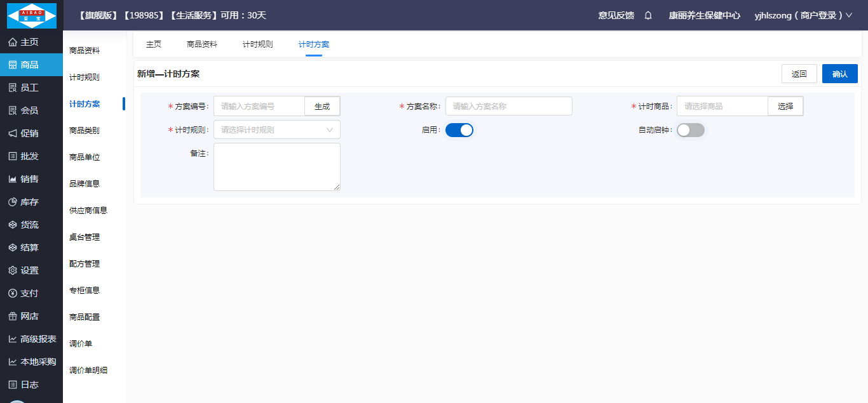868x403 pixels.
Task: Open 高级报表 advanced reports
Action: [31, 339]
